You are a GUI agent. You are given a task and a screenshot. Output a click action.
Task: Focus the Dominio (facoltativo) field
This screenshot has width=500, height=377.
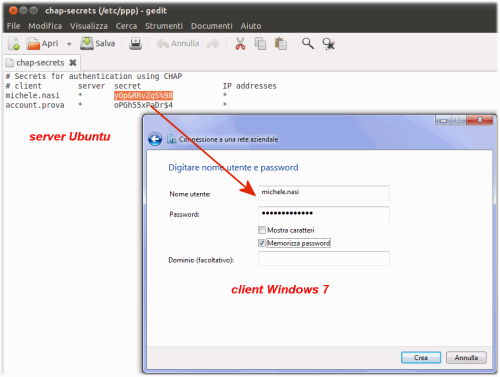pyautogui.click(x=324, y=259)
